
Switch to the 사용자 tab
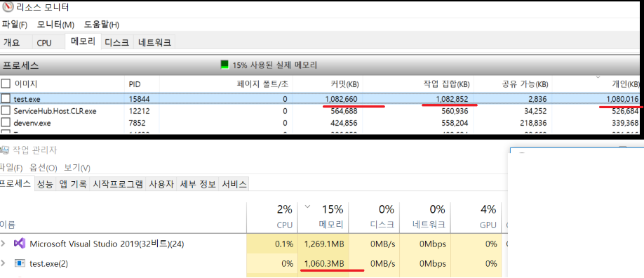[x=161, y=184]
